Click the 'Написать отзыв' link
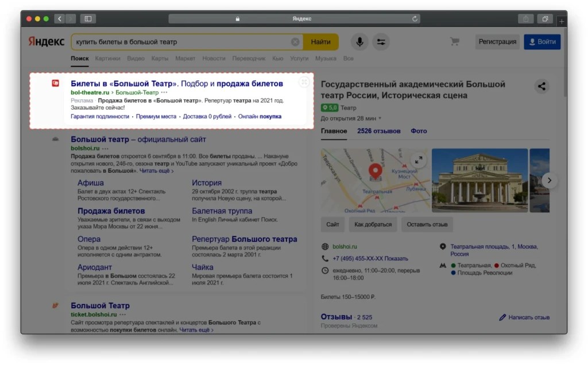This screenshot has height=365, width=588. (529, 317)
